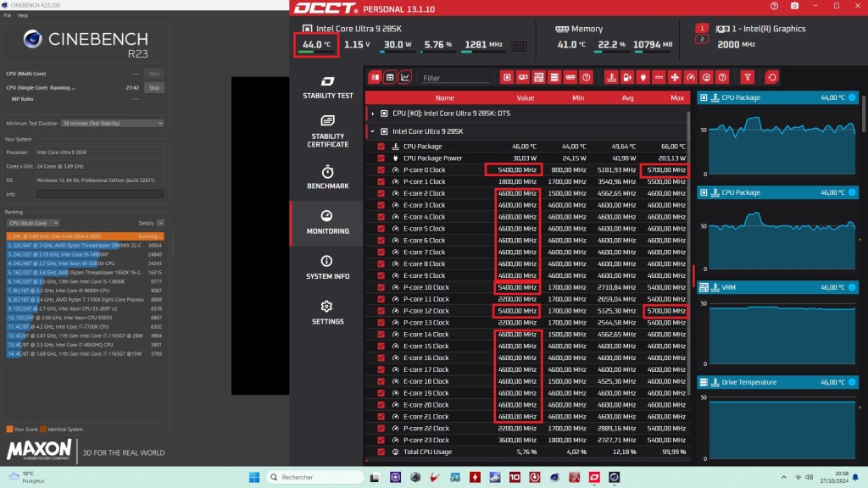The image size is (868, 488).
Task: Switch to the graph view layout
Action: coord(404,77)
